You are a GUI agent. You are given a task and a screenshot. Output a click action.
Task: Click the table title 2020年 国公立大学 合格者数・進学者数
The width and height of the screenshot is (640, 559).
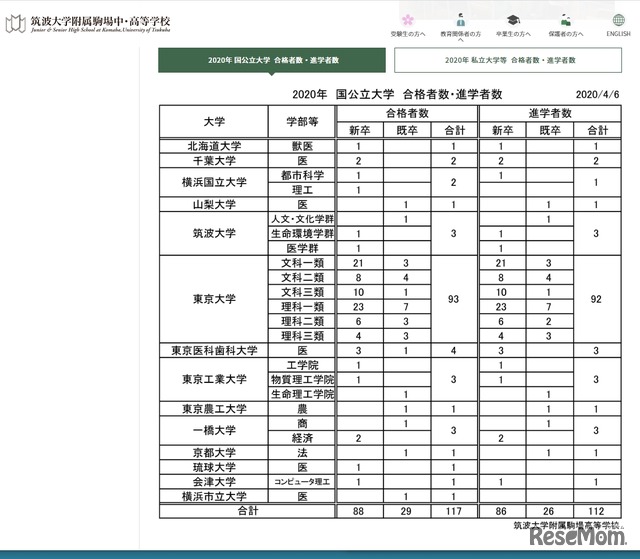pos(397,94)
